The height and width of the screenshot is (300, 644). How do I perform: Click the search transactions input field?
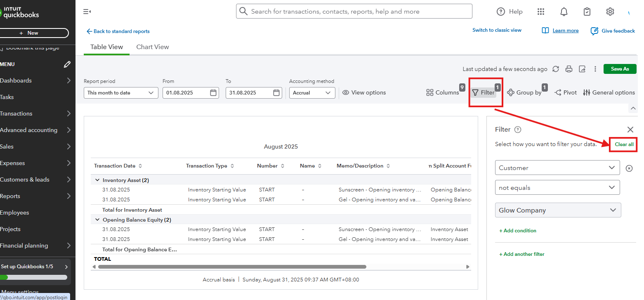[x=354, y=11]
